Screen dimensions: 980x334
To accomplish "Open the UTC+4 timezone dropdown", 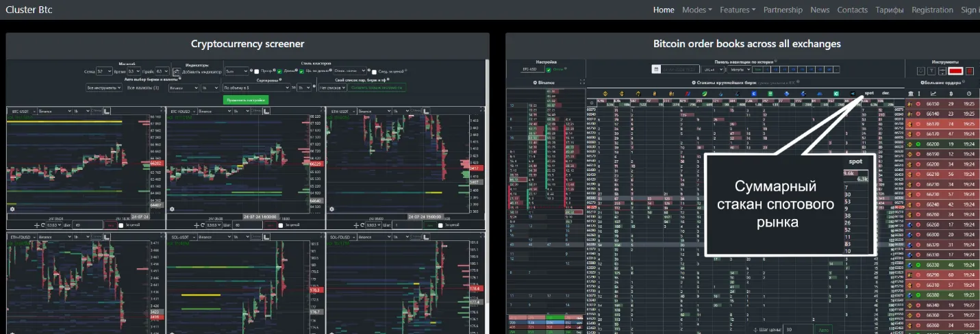I will tap(712, 69).
